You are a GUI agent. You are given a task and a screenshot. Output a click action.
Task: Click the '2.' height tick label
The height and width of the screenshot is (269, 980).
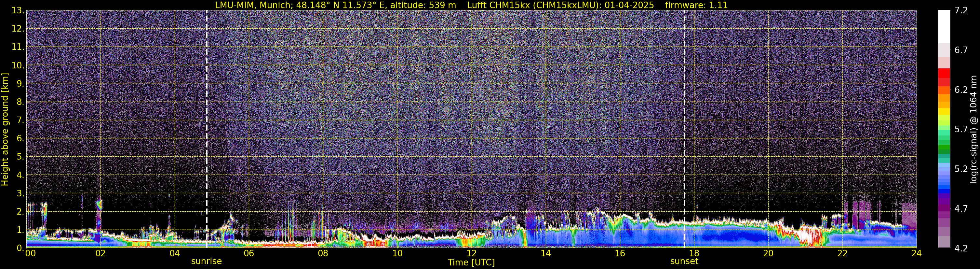pyautogui.click(x=20, y=212)
